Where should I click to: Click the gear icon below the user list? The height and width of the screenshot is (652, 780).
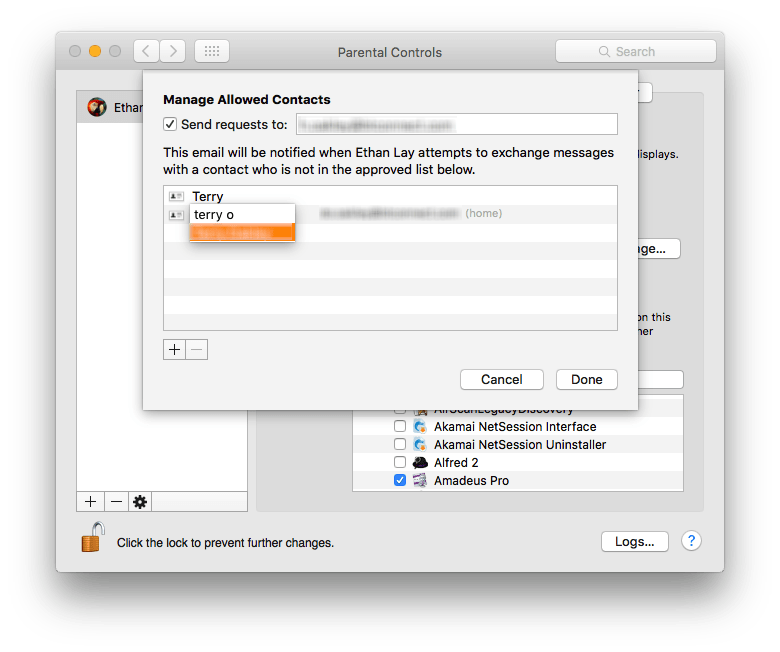140,501
